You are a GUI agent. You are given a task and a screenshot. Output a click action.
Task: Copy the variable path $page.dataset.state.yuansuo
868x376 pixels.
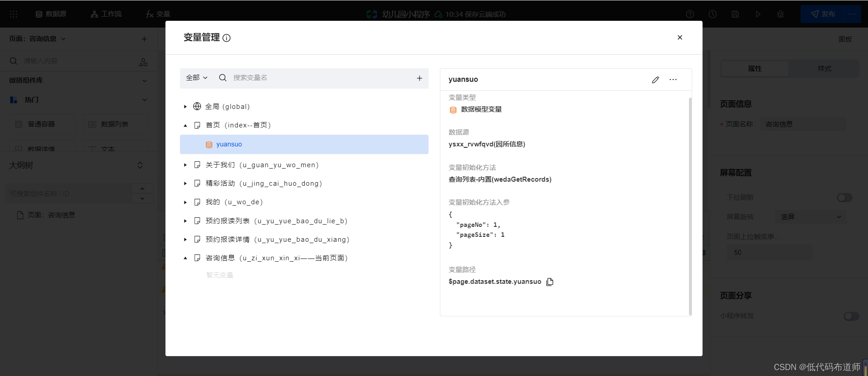click(x=550, y=282)
